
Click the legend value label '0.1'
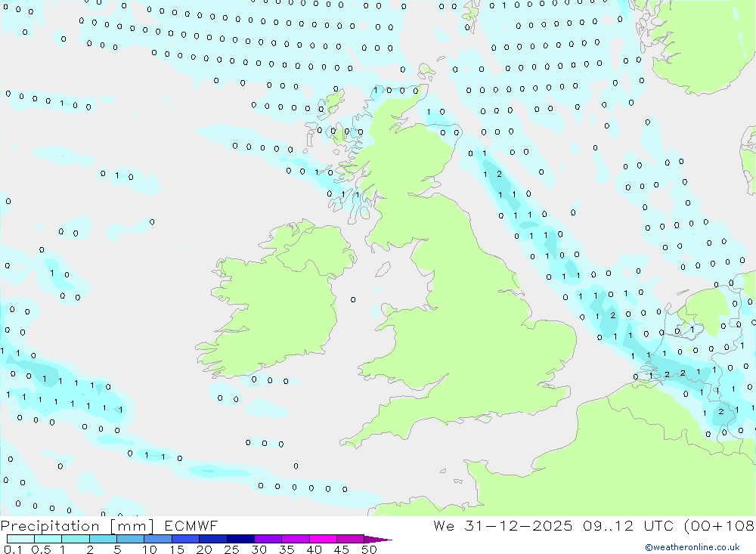coord(13,549)
